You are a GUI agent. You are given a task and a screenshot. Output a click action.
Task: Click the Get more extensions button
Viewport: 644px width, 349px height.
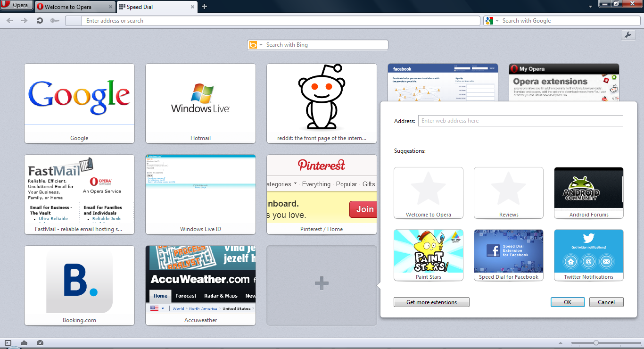pyautogui.click(x=431, y=302)
